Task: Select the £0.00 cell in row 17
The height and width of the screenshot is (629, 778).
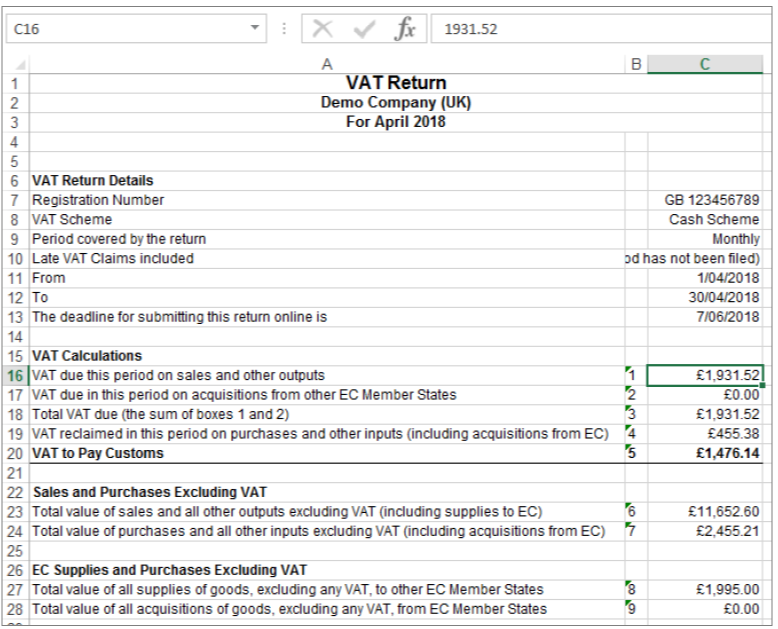Action: point(705,395)
